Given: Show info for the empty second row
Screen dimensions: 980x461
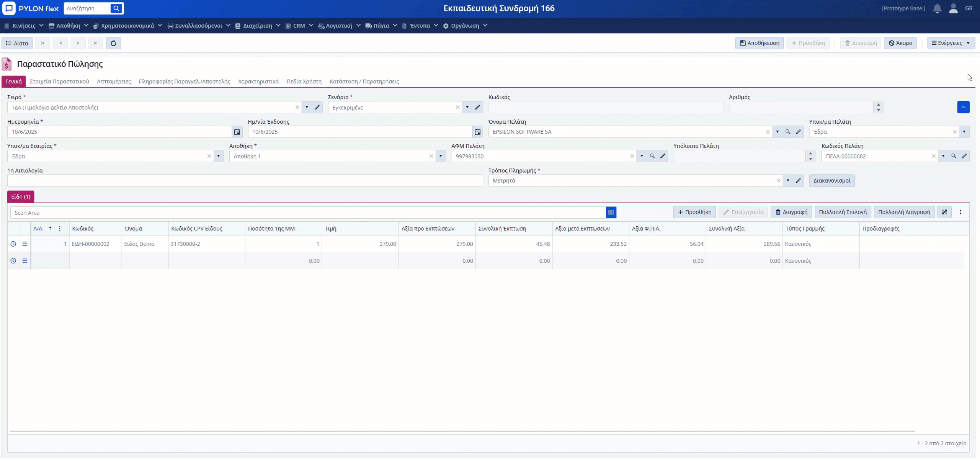Looking at the screenshot, I should [13, 261].
